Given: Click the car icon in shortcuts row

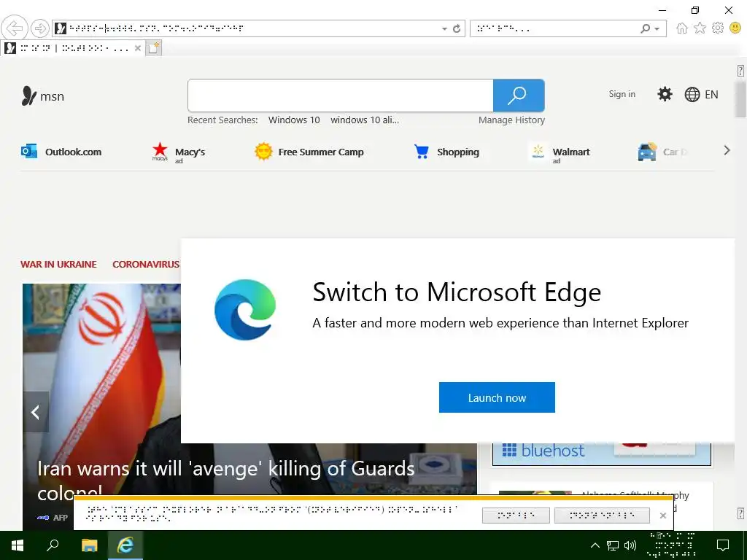Looking at the screenshot, I should (647, 152).
